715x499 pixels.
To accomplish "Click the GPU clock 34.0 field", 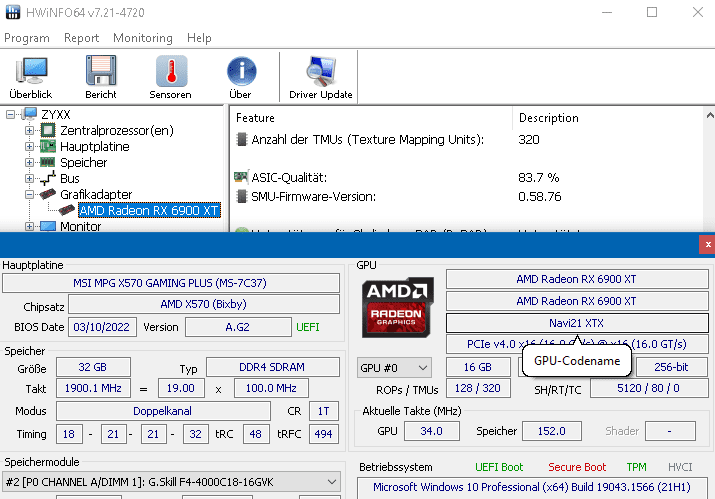I will [x=432, y=431].
